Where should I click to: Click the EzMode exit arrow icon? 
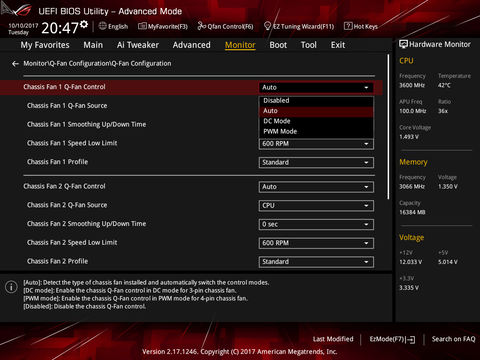(411, 339)
